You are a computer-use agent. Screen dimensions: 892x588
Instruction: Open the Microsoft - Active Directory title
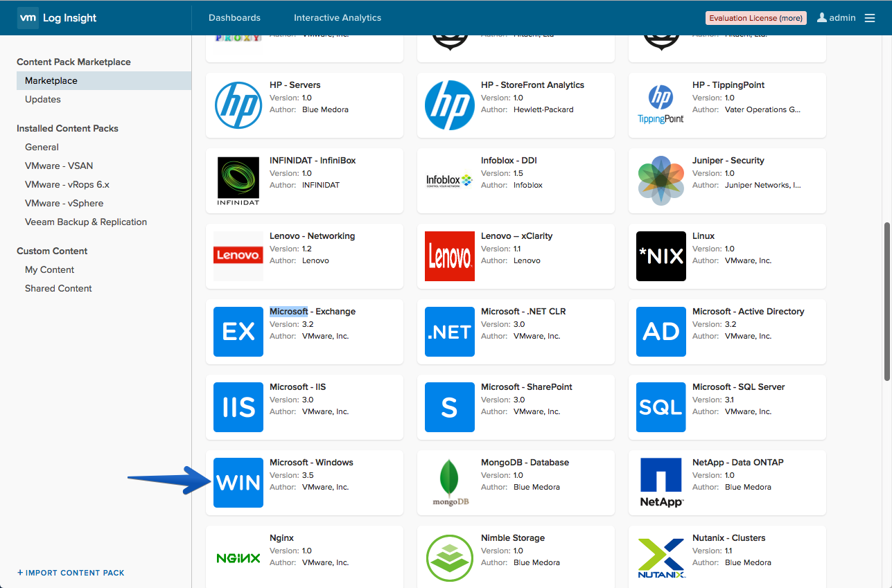pos(749,312)
